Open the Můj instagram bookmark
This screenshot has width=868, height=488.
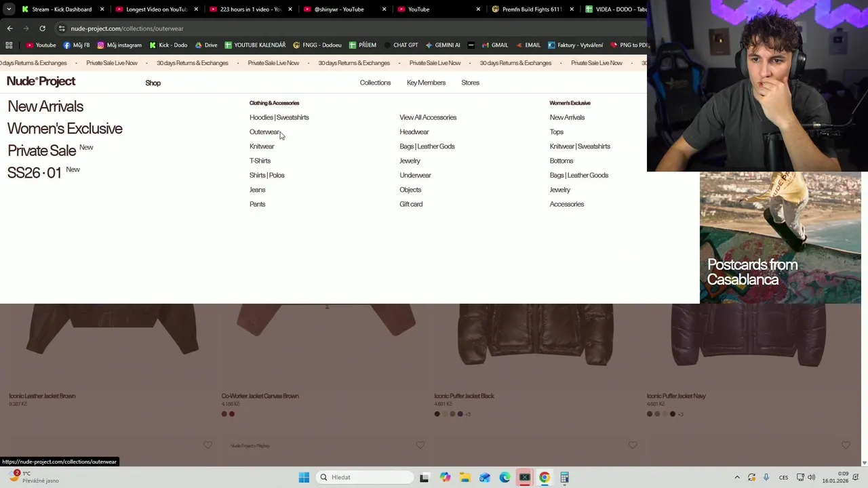[x=119, y=45]
